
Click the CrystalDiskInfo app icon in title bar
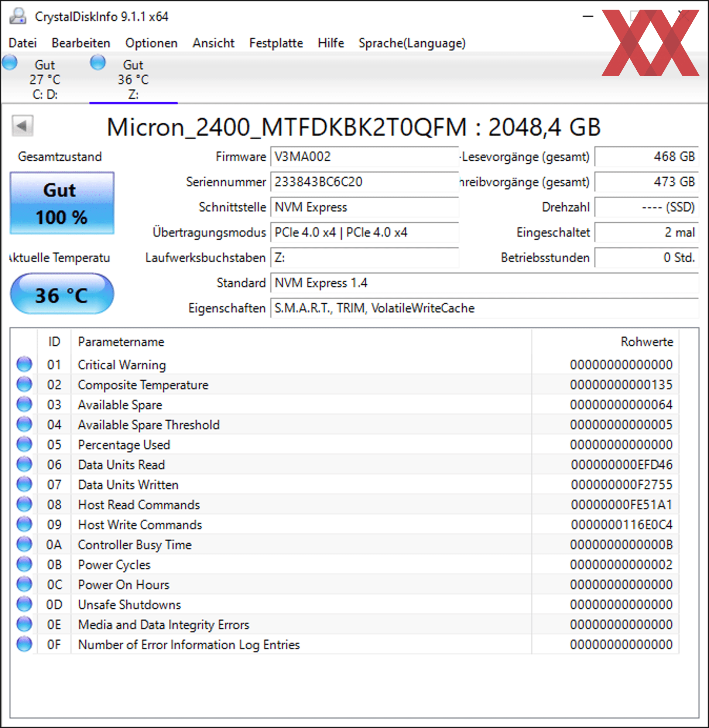[17, 16]
